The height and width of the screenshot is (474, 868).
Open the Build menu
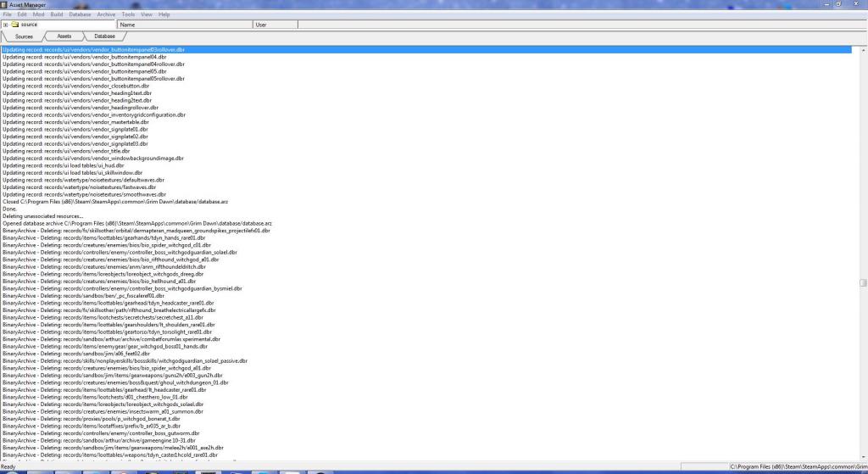click(x=56, y=14)
